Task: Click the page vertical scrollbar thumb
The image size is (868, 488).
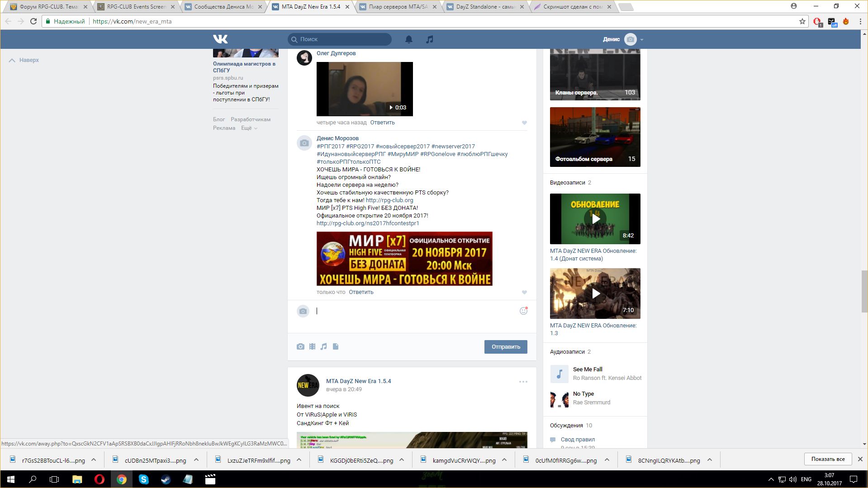Action: [864, 291]
